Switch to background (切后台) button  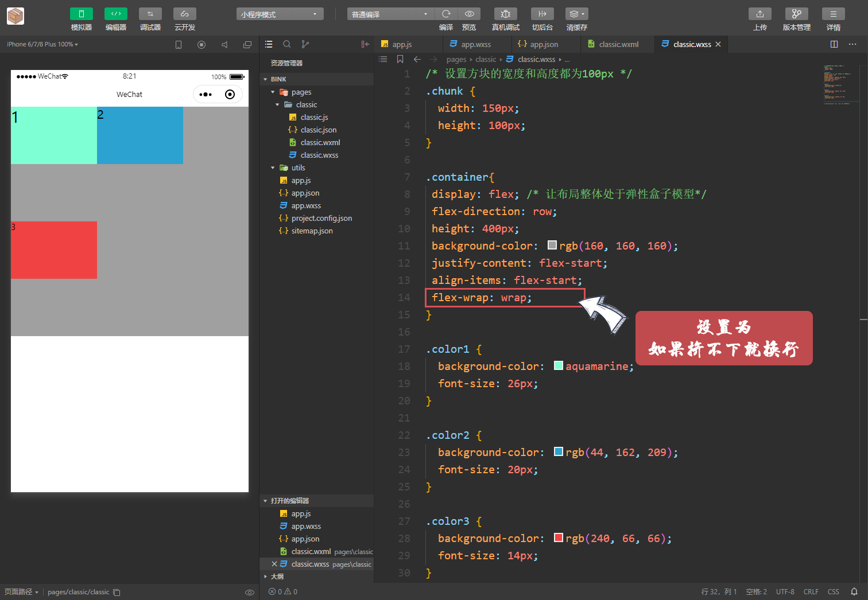pyautogui.click(x=542, y=14)
